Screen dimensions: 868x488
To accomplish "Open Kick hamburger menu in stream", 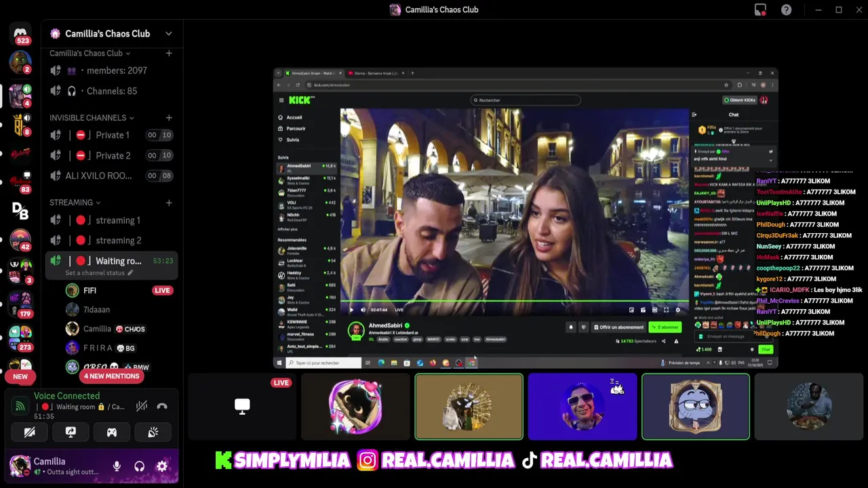I will [281, 100].
